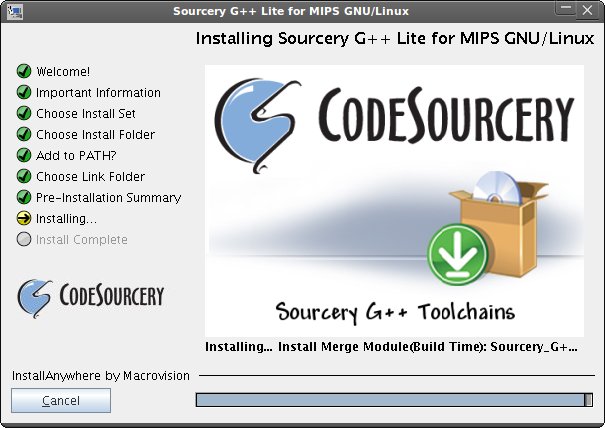This screenshot has height=428, width=605.
Task: Click the green check beside Choose Install Set
Action: [24, 113]
